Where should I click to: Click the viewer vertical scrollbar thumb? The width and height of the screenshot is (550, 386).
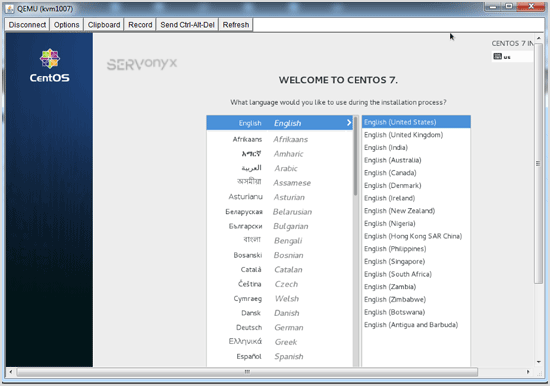(x=538, y=163)
